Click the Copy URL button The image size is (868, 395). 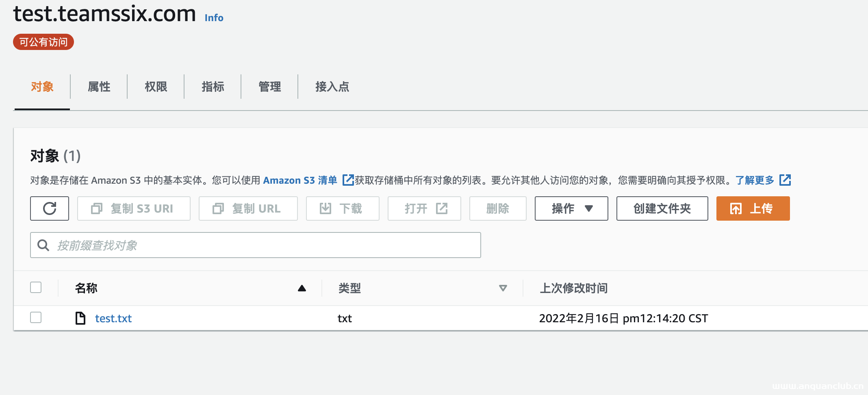pyautogui.click(x=248, y=208)
